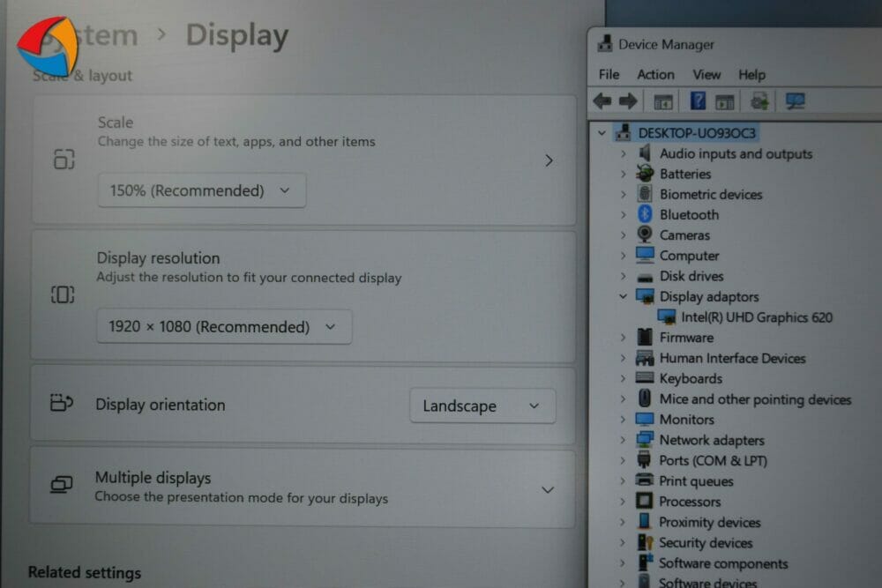Select Intel(R) UHD Graphics 620 text

coord(757,317)
